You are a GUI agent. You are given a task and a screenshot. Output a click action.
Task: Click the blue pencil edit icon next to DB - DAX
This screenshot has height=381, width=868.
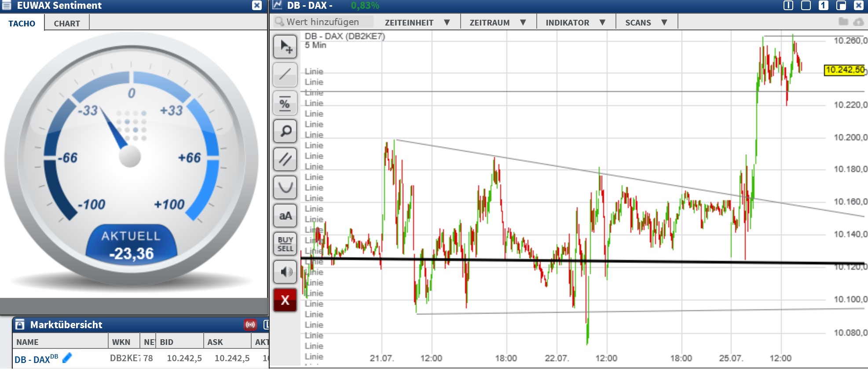click(67, 358)
